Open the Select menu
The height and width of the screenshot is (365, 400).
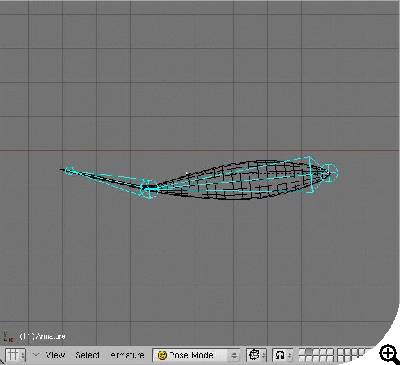point(87,355)
